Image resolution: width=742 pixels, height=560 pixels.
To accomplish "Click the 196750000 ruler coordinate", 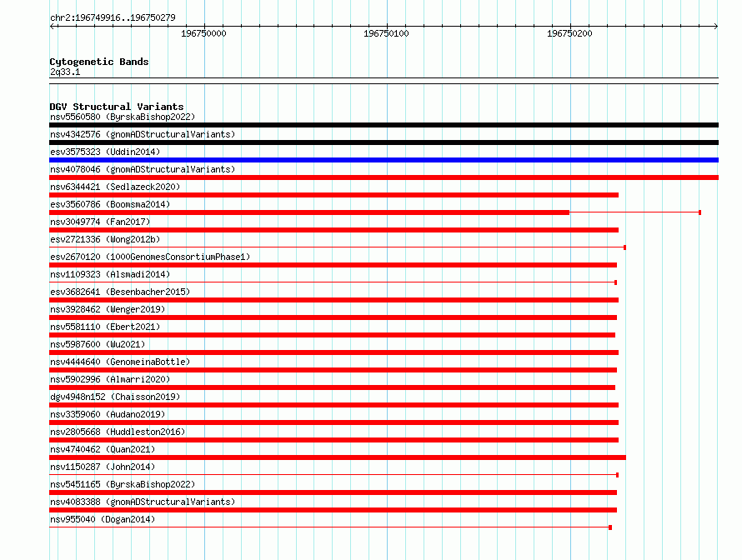I will pyautogui.click(x=203, y=33).
